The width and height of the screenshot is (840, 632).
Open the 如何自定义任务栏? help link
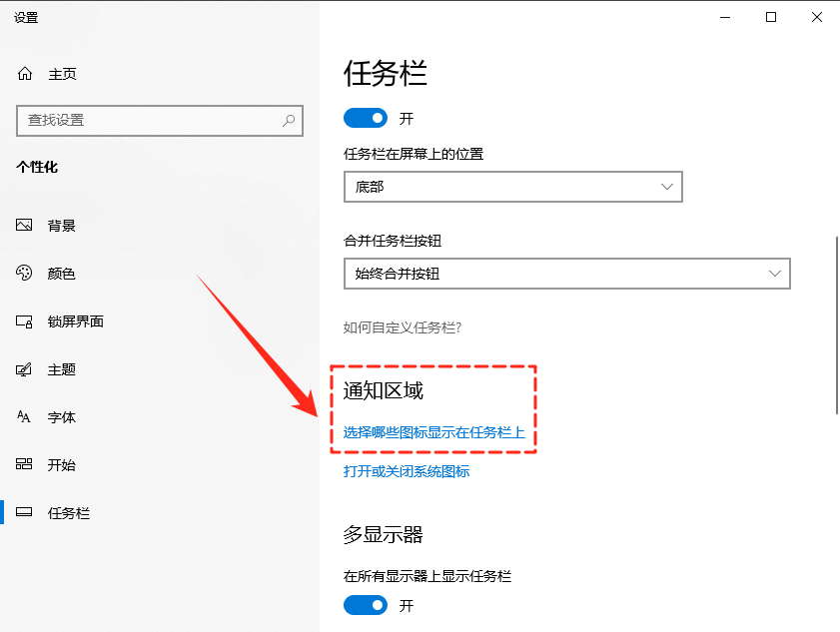coord(403,327)
